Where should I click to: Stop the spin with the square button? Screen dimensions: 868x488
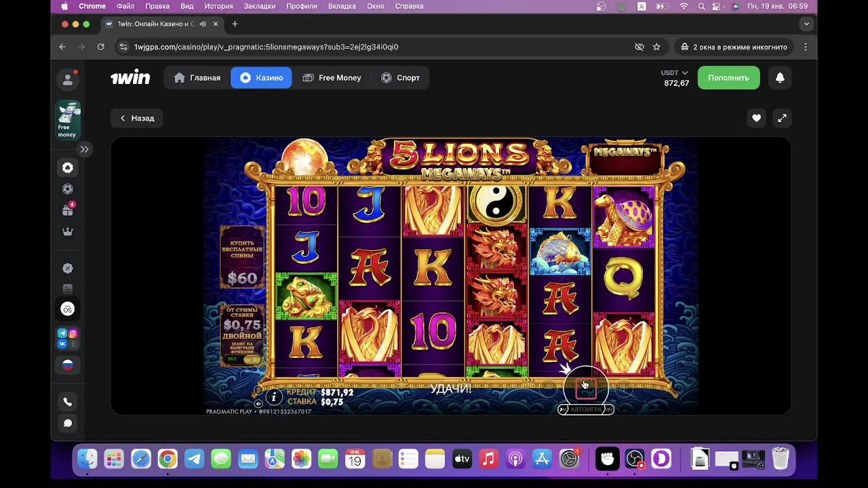click(x=586, y=388)
